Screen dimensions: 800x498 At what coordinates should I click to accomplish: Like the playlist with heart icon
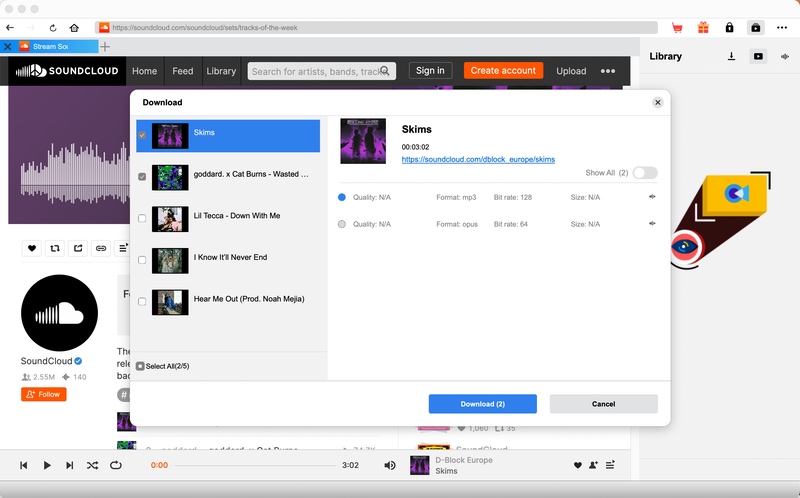(x=32, y=248)
